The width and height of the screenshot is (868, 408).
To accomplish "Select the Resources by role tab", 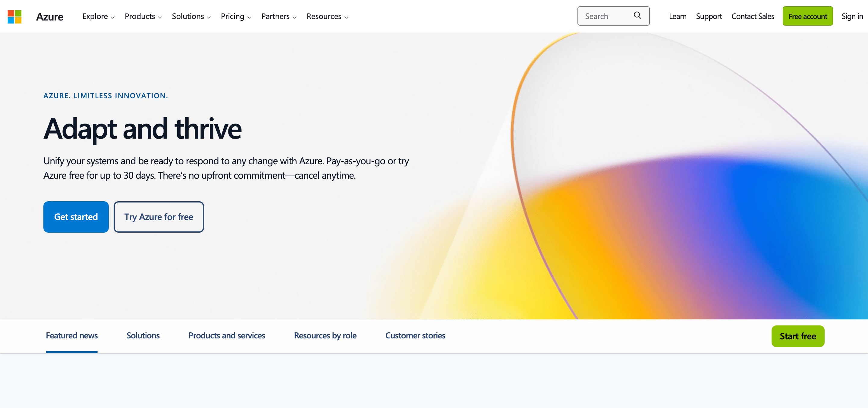I will coord(325,336).
